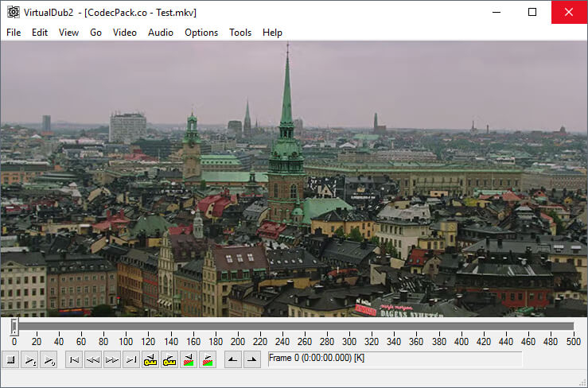Step forward one frame
The width and height of the screenshot is (588, 388).
[112, 360]
